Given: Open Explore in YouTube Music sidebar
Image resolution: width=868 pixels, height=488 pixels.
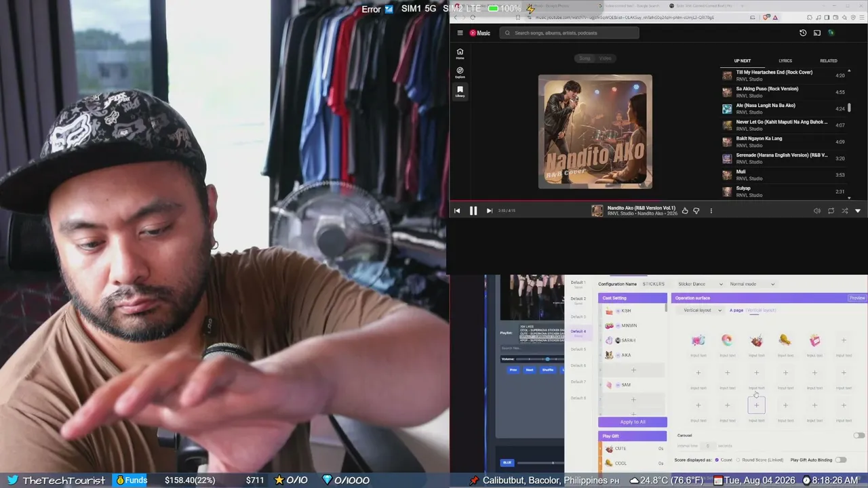Looking at the screenshot, I should 460,73.
